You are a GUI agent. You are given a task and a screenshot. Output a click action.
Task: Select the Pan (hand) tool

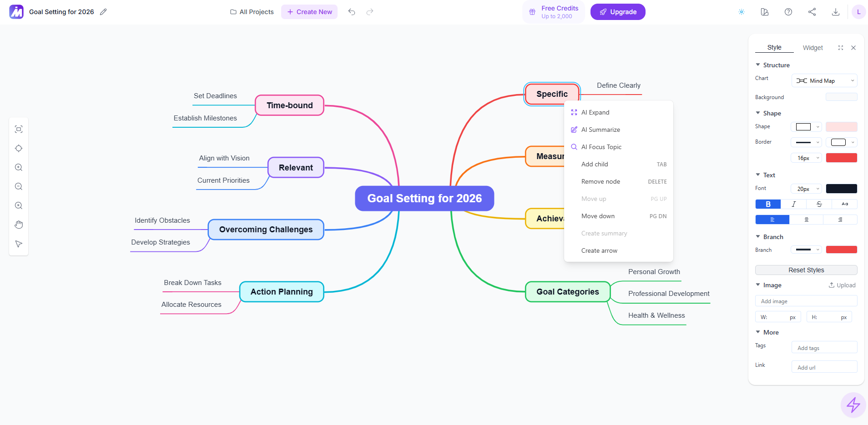[x=19, y=224]
